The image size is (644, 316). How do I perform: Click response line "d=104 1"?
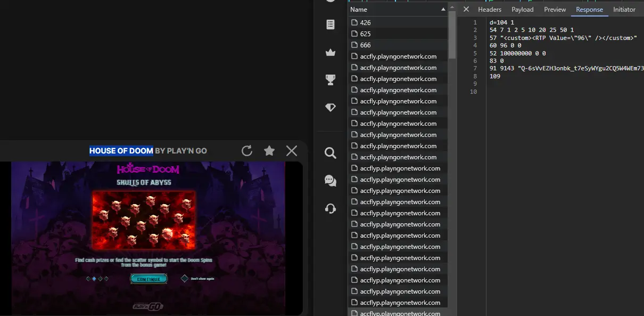pos(502,22)
